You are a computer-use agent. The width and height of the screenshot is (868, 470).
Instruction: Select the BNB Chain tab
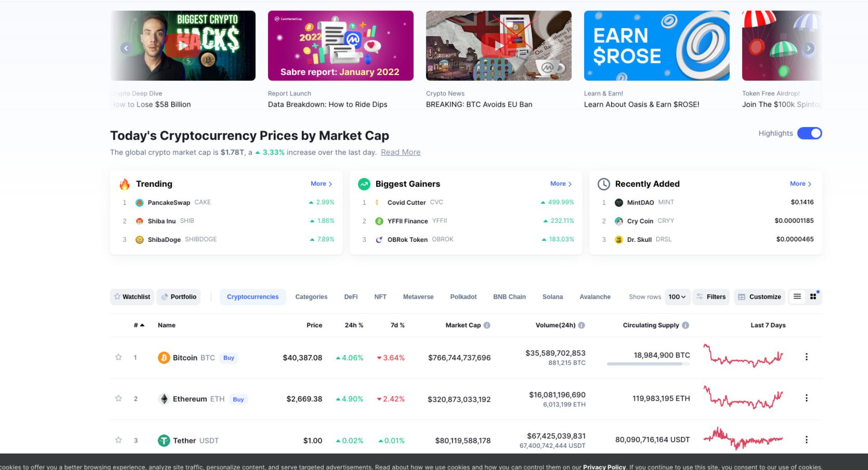pos(509,297)
